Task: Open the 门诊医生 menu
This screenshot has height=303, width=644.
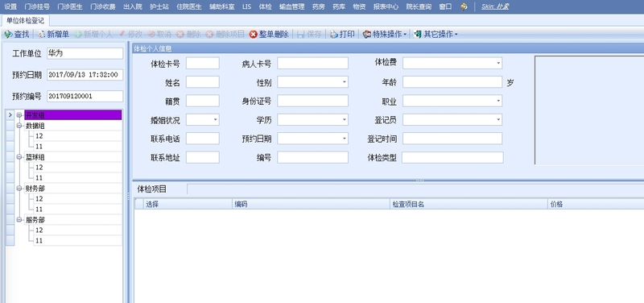Action: [x=70, y=7]
